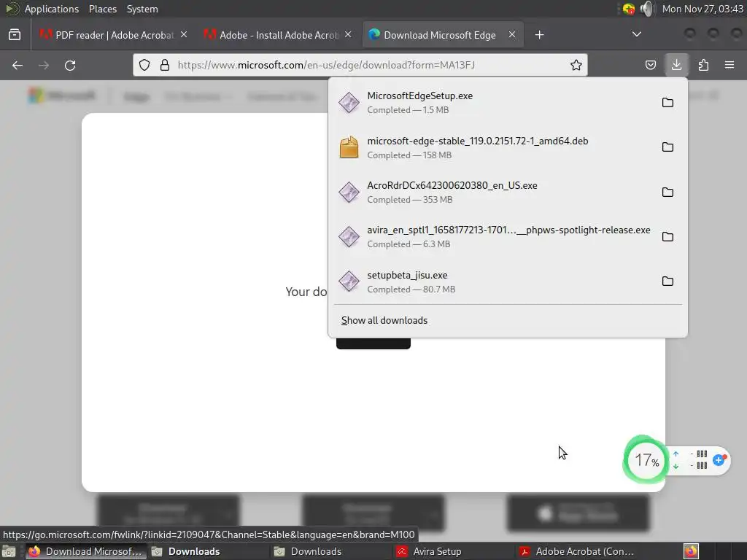This screenshot has width=747, height=560.
Task: Click Show all downloads
Action: pyautogui.click(x=384, y=321)
